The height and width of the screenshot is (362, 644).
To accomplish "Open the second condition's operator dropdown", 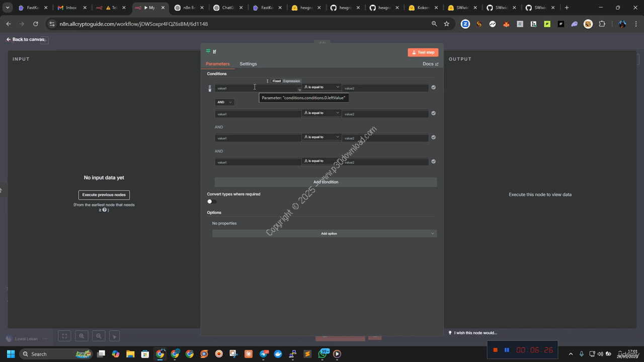I will point(321,113).
